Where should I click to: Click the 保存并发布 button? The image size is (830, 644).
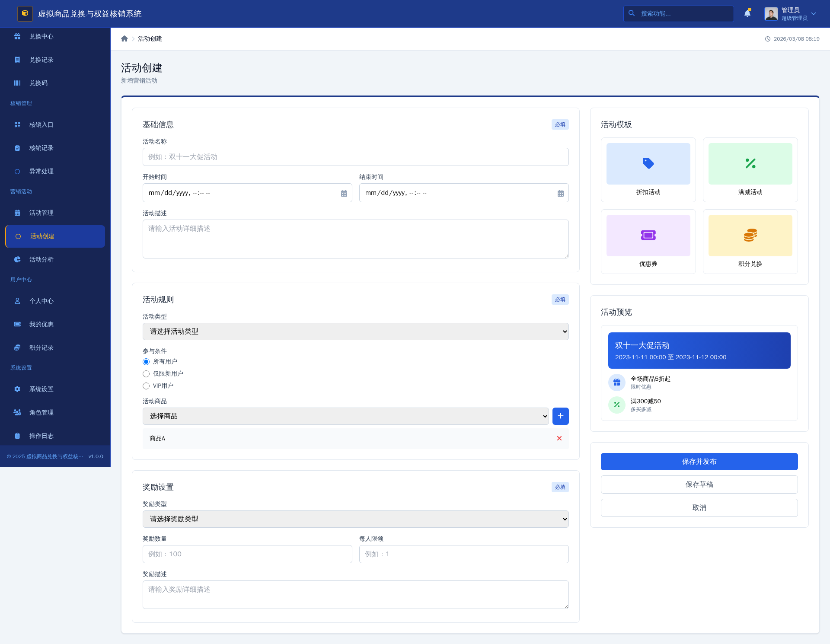(x=699, y=462)
